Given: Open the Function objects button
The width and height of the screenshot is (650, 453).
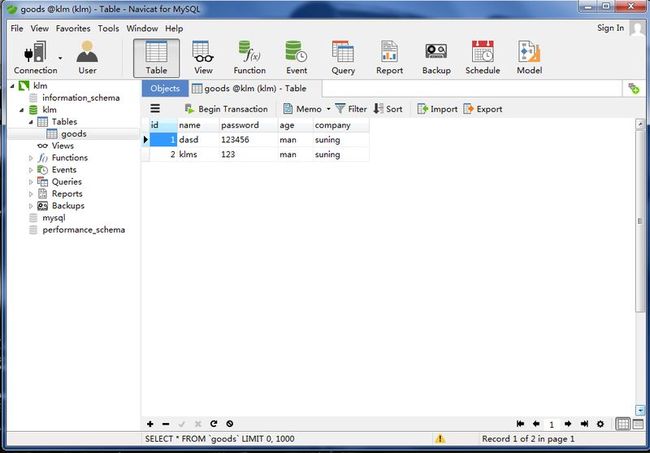Looking at the screenshot, I should pyautogui.click(x=250, y=58).
